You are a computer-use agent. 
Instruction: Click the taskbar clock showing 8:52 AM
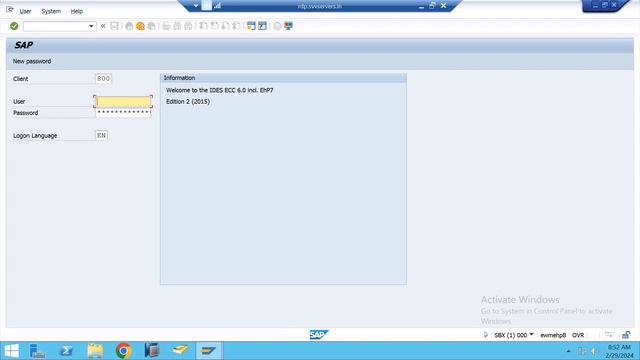pos(620,351)
